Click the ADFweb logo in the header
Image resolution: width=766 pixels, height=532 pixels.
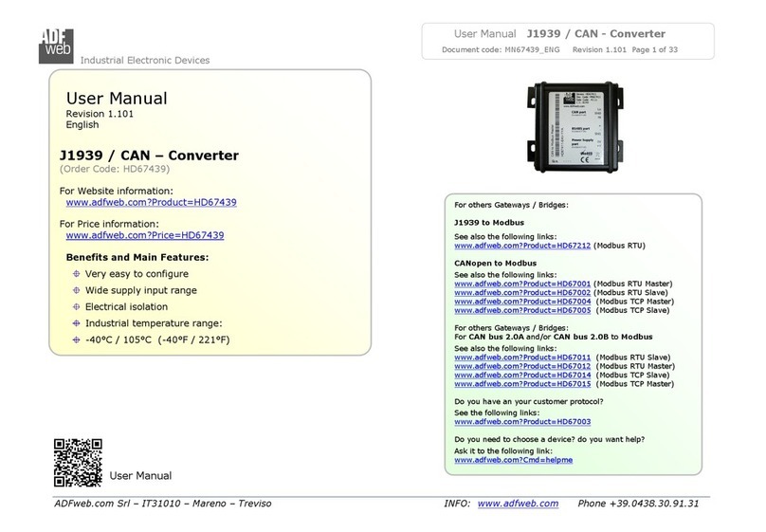[x=56, y=46]
